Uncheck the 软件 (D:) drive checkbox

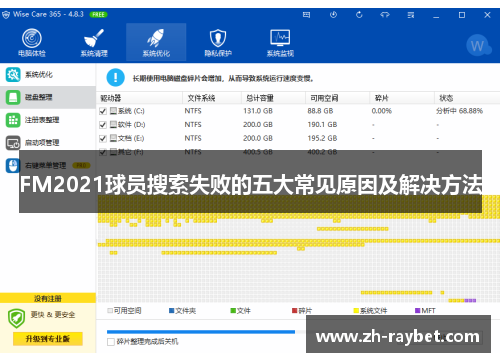[x=103, y=125]
